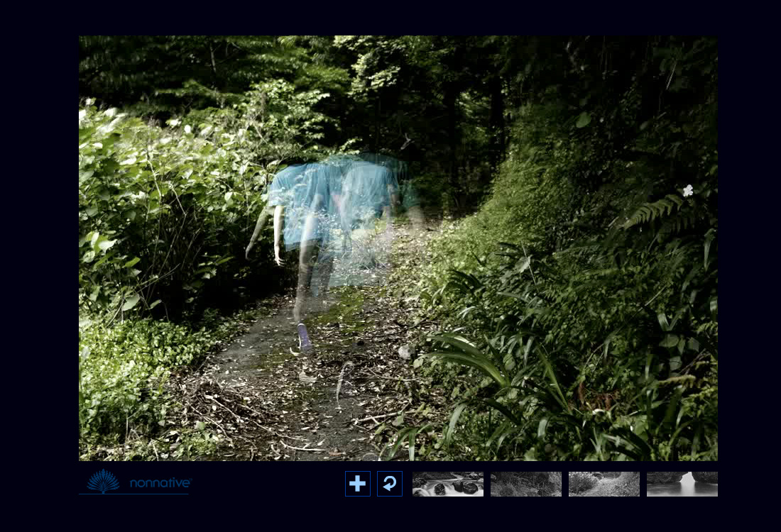Click the circular arrow replay icon
This screenshot has height=532, width=781.
point(390,484)
